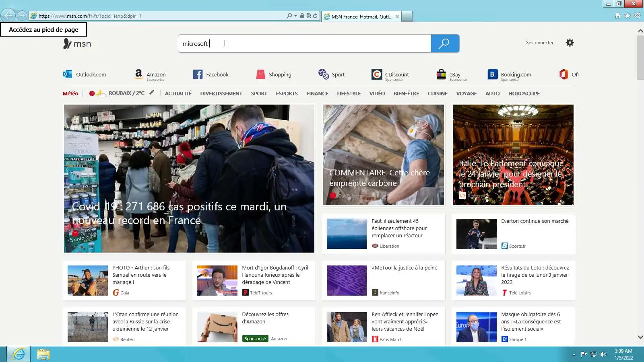
Task: Open ACTUALITÉ menu section
Action: [x=178, y=93]
